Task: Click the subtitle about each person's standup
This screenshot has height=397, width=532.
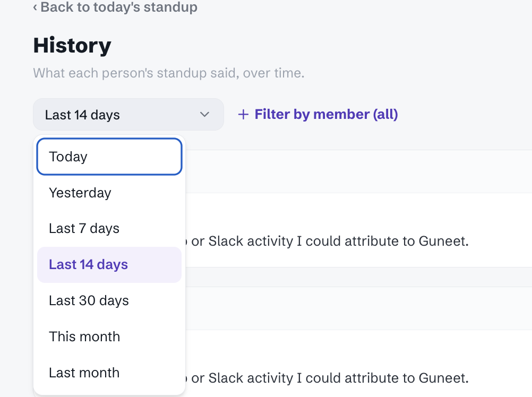Action: [x=169, y=73]
